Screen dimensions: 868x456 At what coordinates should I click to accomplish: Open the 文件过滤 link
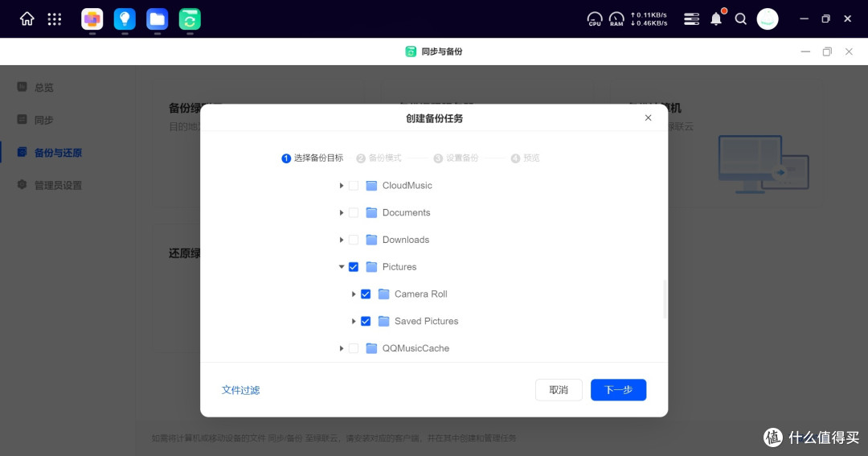pyautogui.click(x=241, y=390)
